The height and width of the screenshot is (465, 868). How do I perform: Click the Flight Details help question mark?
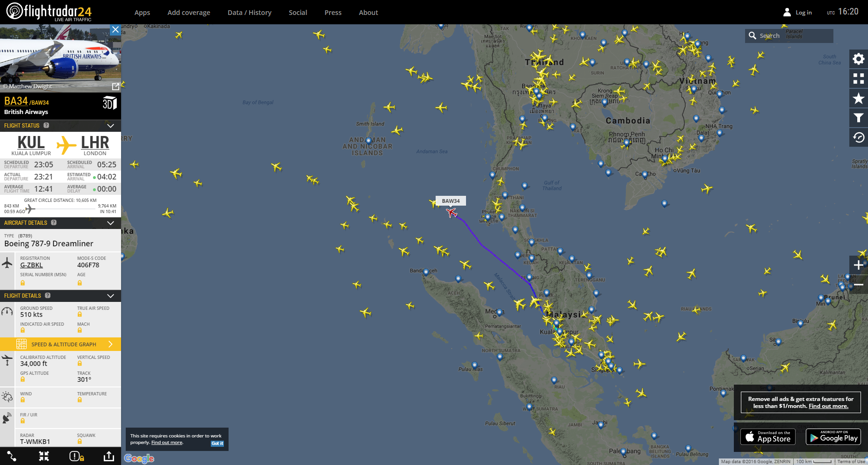pos(48,295)
